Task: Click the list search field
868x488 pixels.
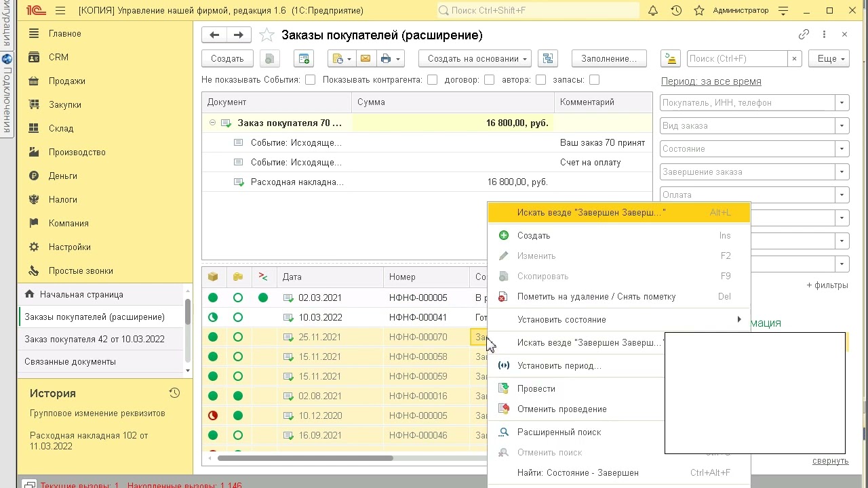Action: pyautogui.click(x=738, y=59)
